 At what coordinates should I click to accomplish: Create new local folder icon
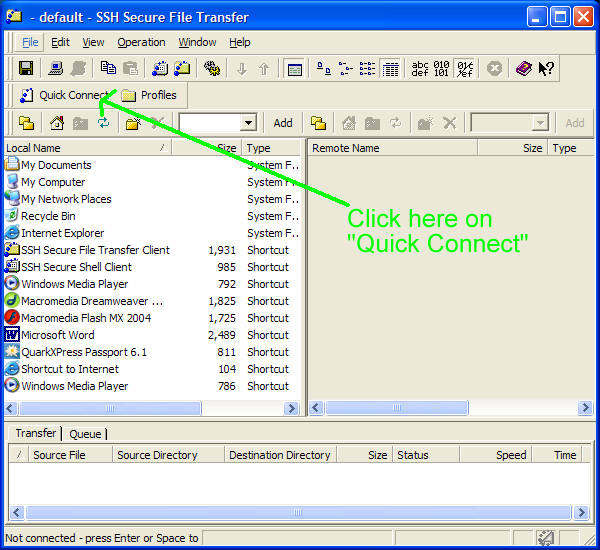(x=133, y=123)
